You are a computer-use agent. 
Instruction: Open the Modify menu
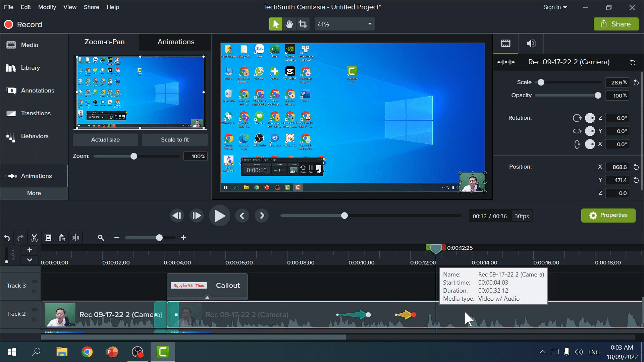coord(47,7)
